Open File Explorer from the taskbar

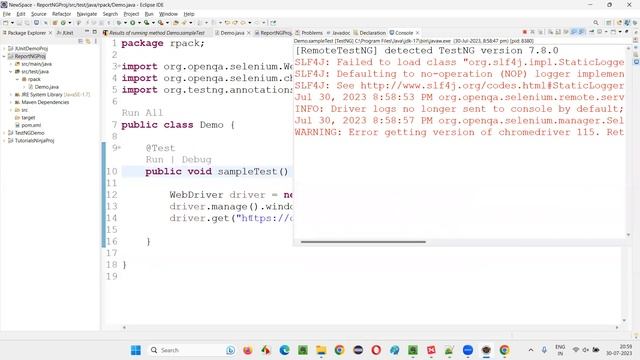pos(321,350)
